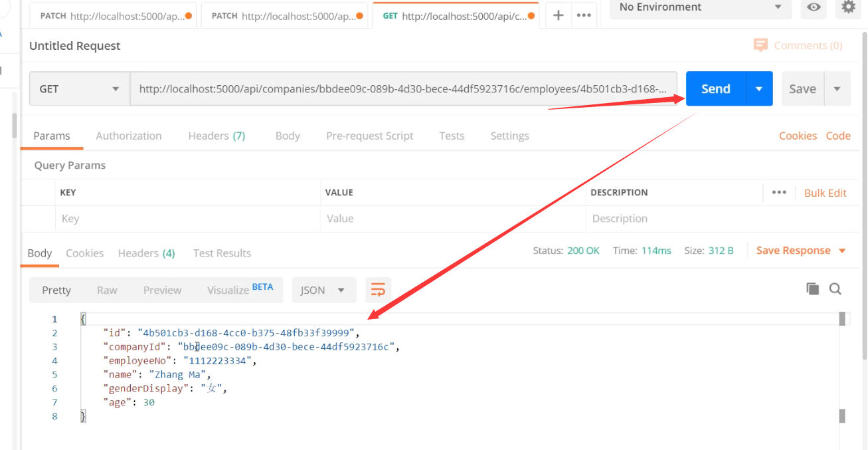This screenshot has width=868, height=450.
Task: Open manage environments gear icon
Action: pos(848,7)
